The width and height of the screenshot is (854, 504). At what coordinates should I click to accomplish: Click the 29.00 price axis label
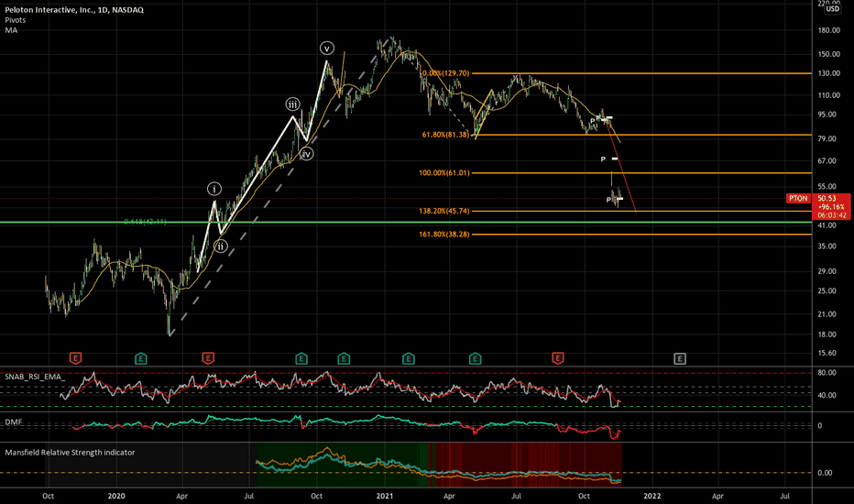click(827, 271)
